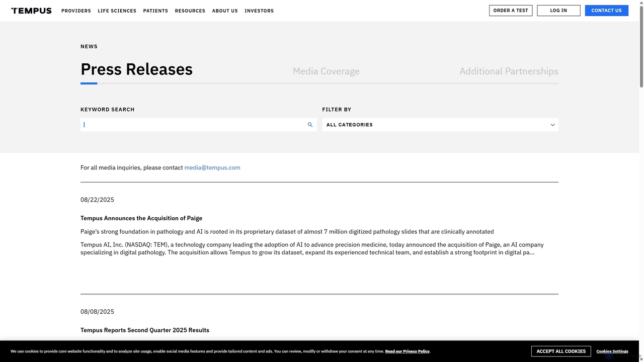Image resolution: width=644 pixels, height=362 pixels.
Task: Open the Life Sciences menu
Action: (117, 11)
